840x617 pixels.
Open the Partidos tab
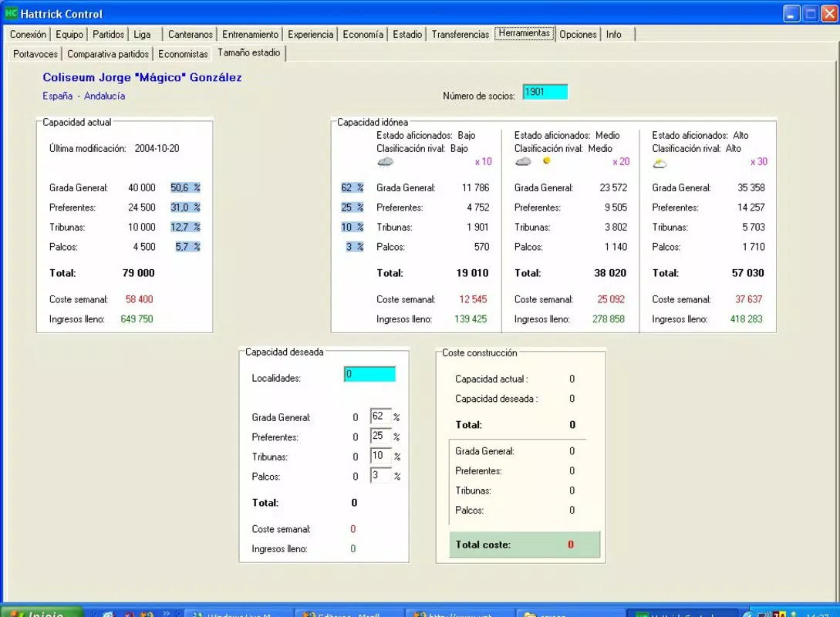click(108, 34)
